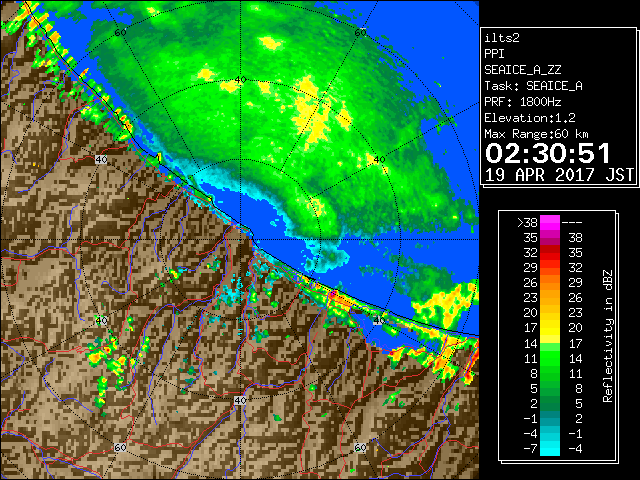Click the cyan bottom swatch of the color scale

pos(550,449)
